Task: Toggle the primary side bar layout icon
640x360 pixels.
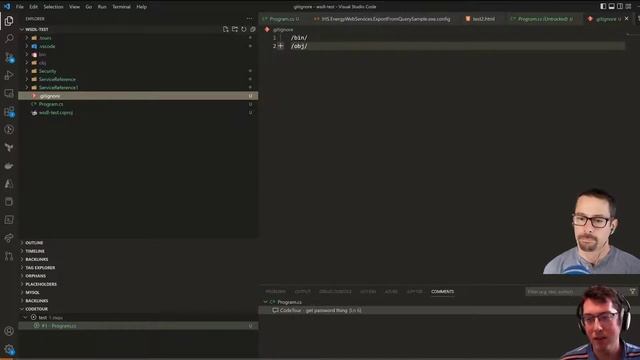Action: pos(603,7)
